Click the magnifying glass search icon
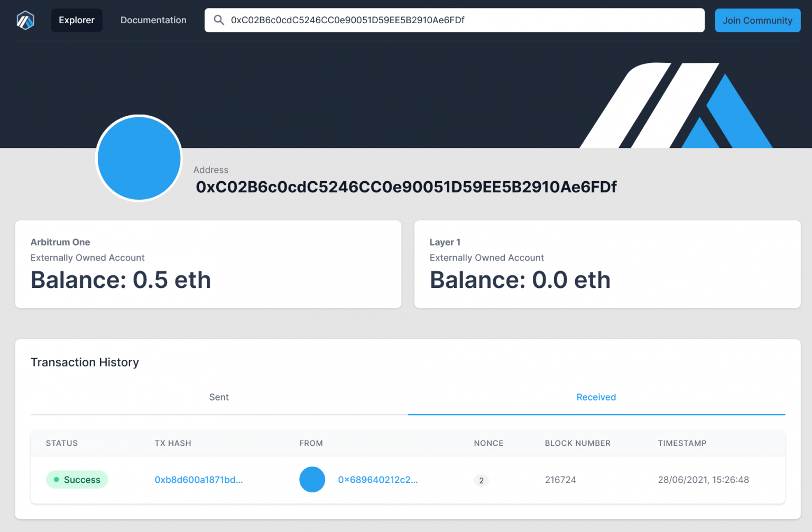Viewport: 812px width, 532px height. pyautogui.click(x=219, y=20)
